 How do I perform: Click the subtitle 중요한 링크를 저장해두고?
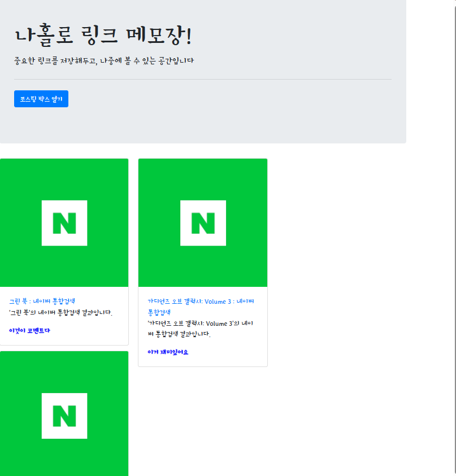click(104, 61)
